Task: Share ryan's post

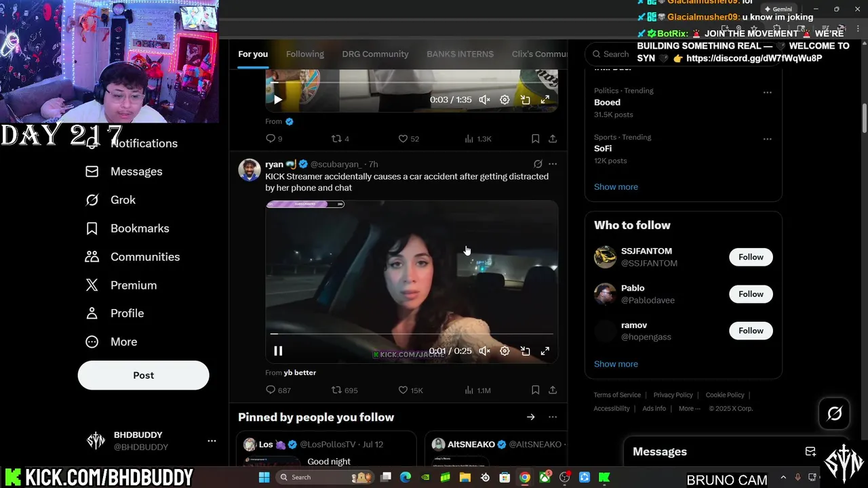Action: (553, 390)
